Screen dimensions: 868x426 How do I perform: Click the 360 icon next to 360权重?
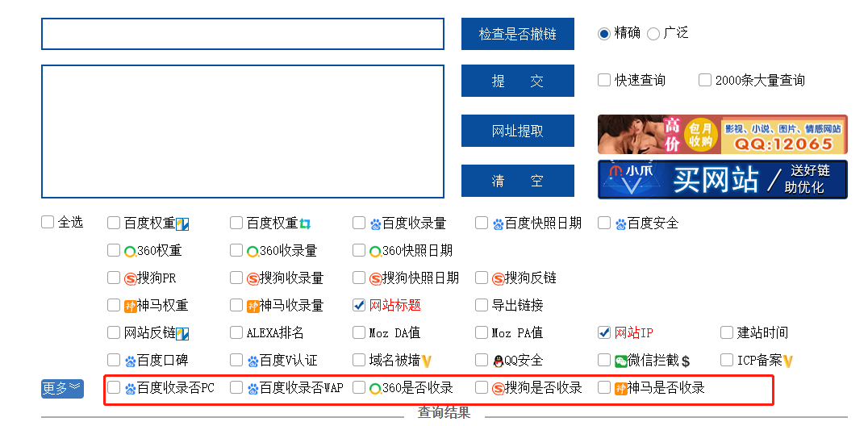pos(130,252)
